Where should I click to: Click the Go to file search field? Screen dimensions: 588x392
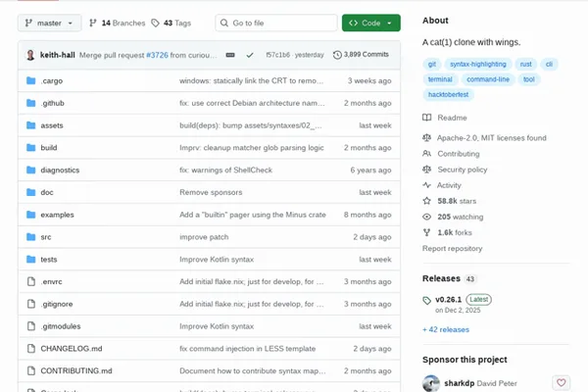click(276, 23)
